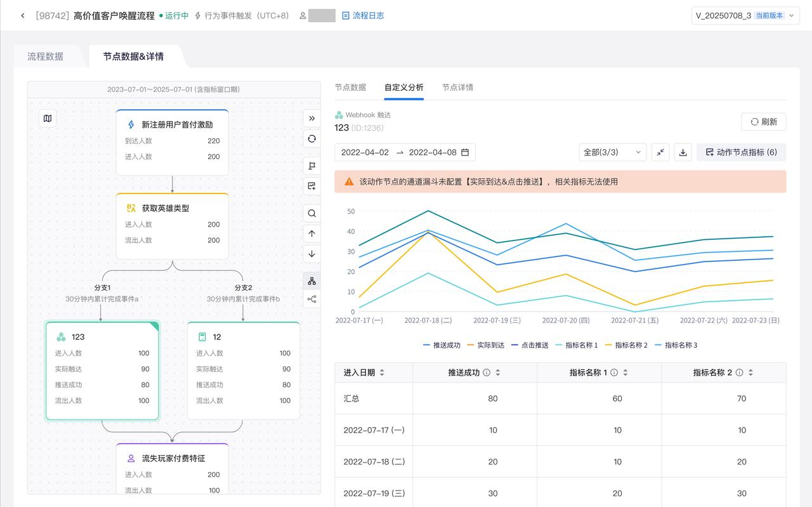Sort table by 推送成功 column

coord(498,373)
